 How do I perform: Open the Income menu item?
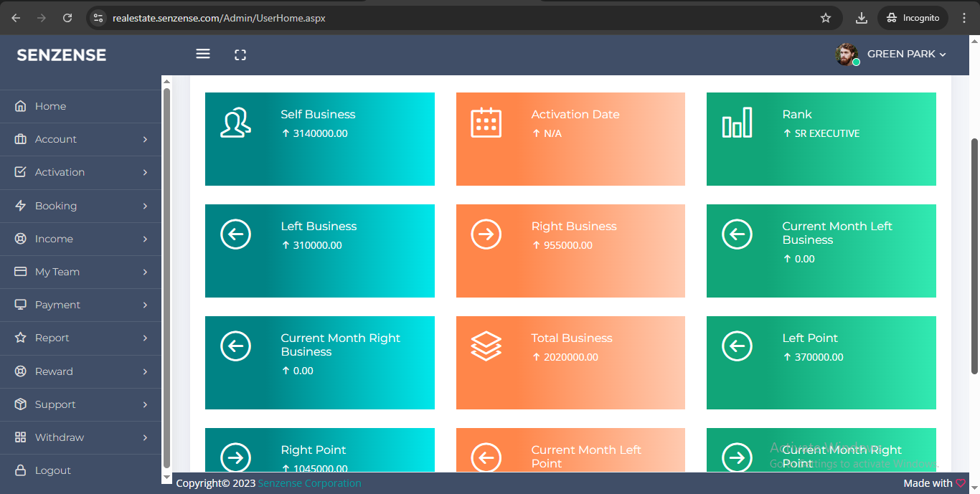pos(80,239)
